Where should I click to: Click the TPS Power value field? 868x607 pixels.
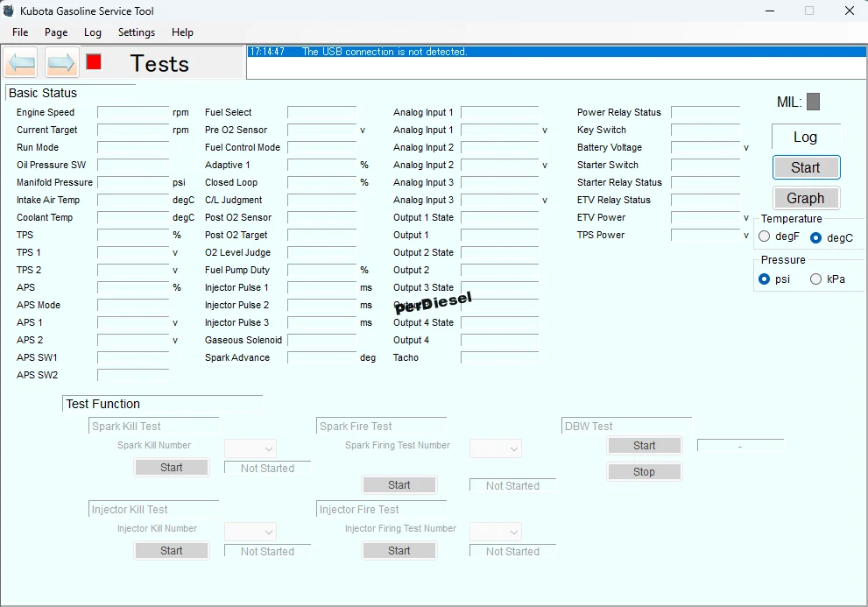(x=705, y=236)
